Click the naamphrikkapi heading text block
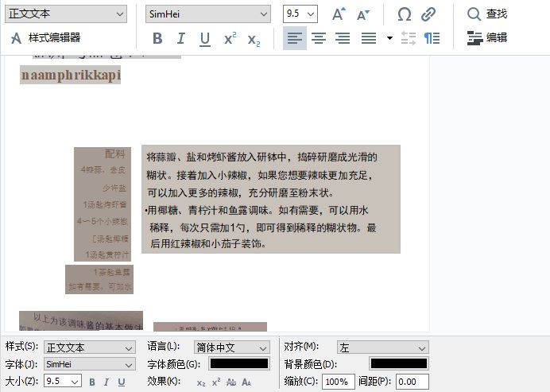This screenshot has height=392, width=550. pyautogui.click(x=70, y=75)
